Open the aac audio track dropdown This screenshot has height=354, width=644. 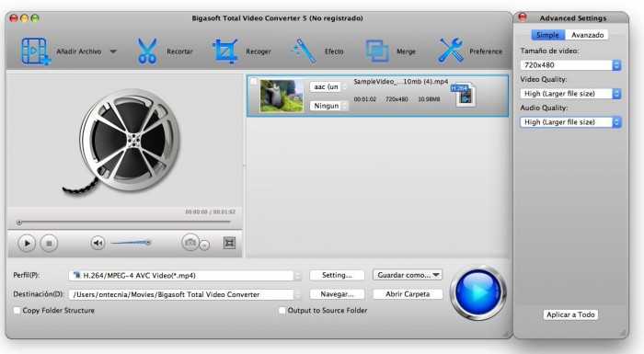(328, 86)
